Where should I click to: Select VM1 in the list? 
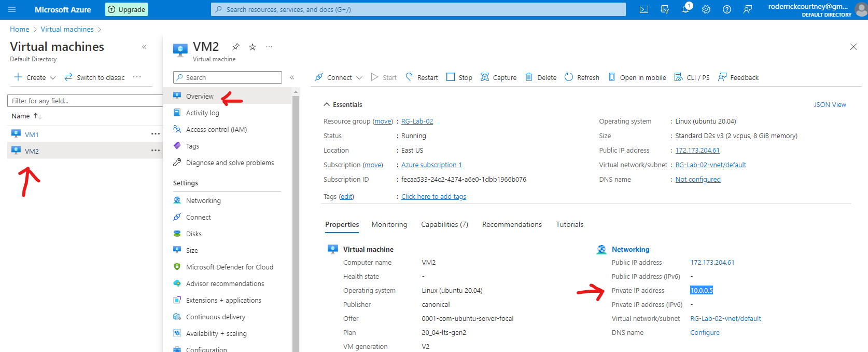[x=32, y=134]
